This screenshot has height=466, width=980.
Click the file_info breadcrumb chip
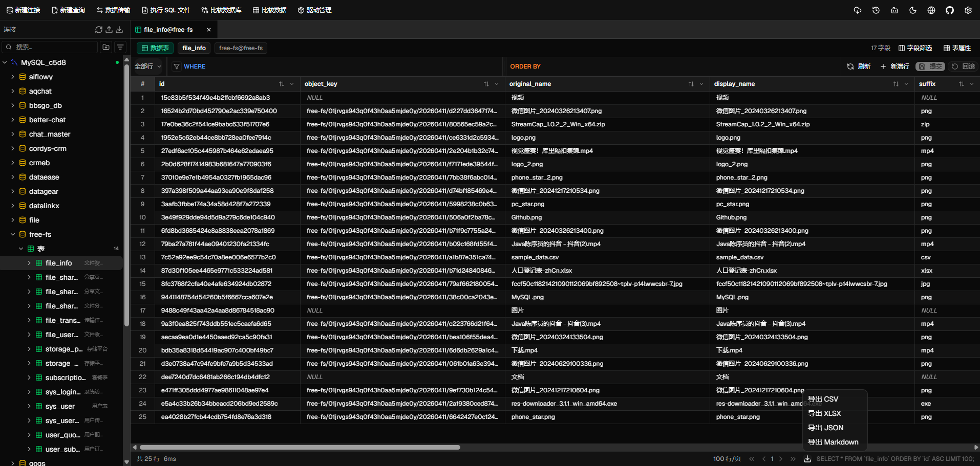[x=194, y=48]
